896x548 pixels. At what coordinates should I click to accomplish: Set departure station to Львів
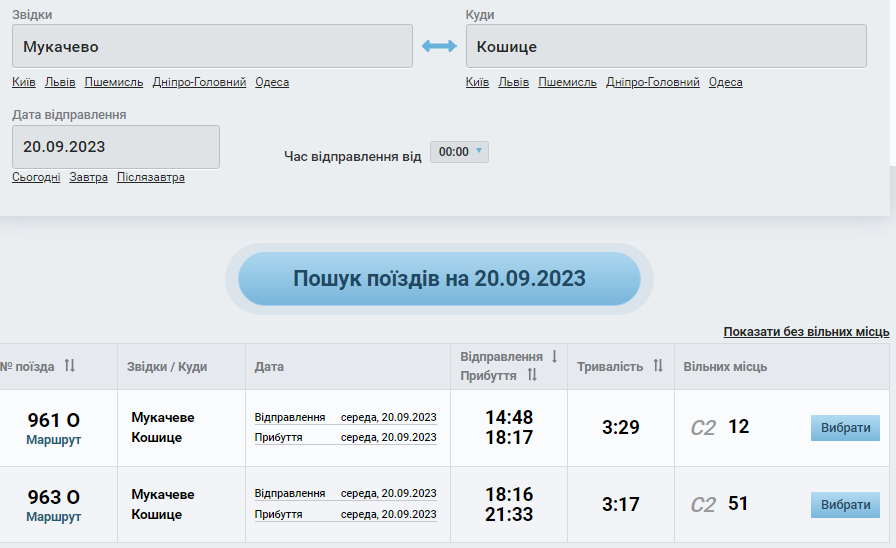60,82
